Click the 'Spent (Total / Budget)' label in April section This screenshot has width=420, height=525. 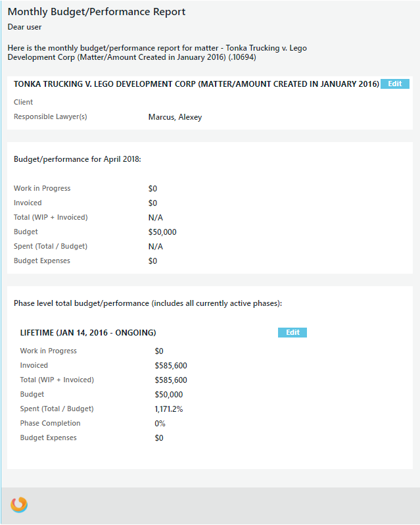coord(51,247)
